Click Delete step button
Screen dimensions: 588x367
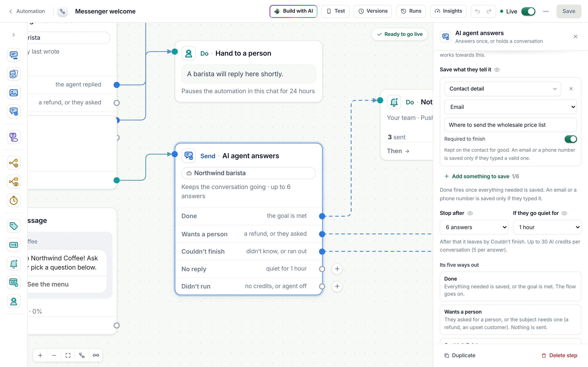[x=559, y=356]
